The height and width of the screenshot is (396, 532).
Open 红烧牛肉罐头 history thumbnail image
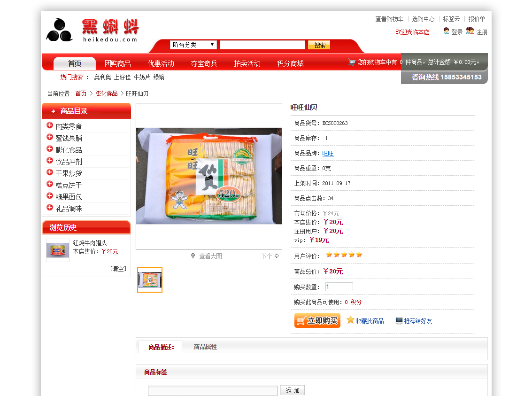click(58, 250)
